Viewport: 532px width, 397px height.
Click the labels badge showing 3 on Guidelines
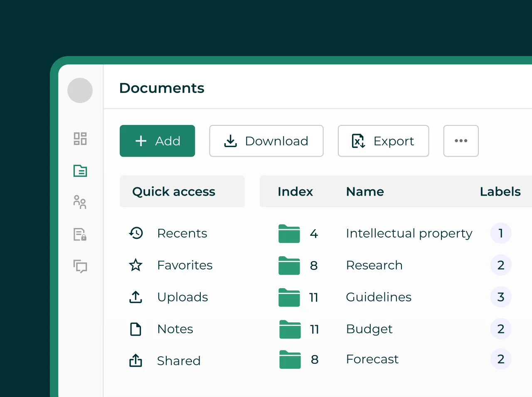(x=501, y=297)
